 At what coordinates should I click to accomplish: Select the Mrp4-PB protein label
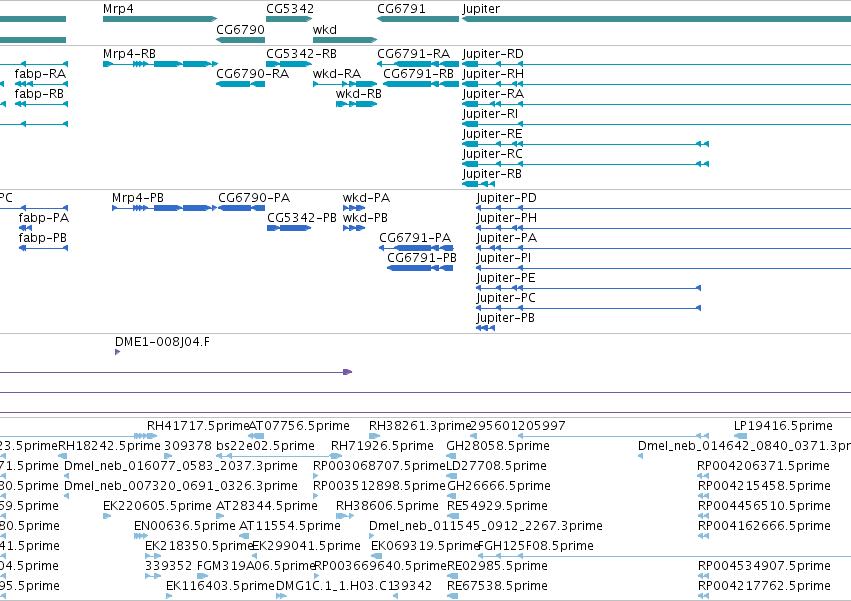point(138,198)
